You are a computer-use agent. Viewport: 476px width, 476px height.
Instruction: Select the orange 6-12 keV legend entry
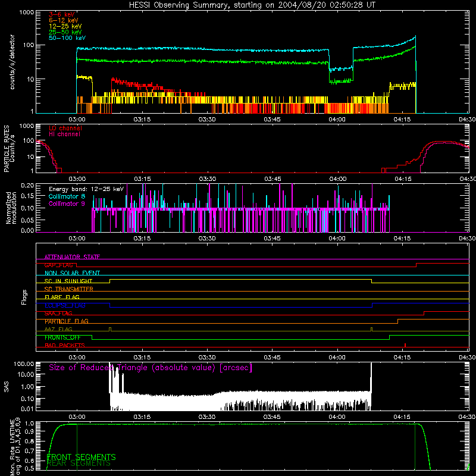63,20
